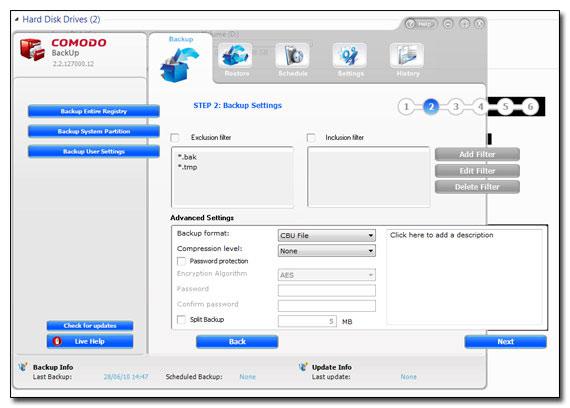570x408 pixels.
Task: Click the Last update None value
Action: tap(409, 377)
